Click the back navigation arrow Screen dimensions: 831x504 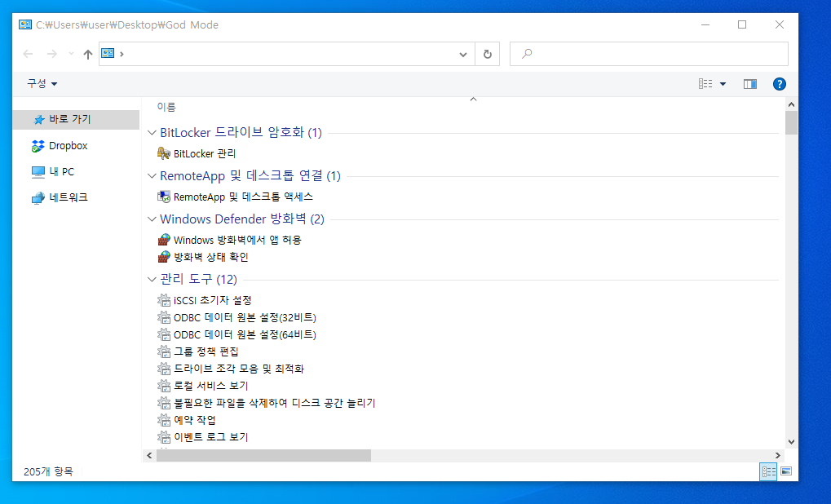point(28,54)
